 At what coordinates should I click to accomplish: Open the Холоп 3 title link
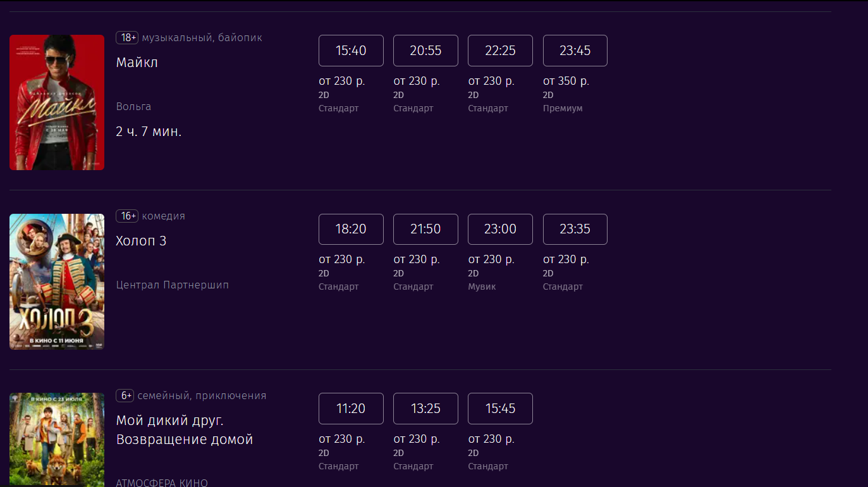point(142,241)
